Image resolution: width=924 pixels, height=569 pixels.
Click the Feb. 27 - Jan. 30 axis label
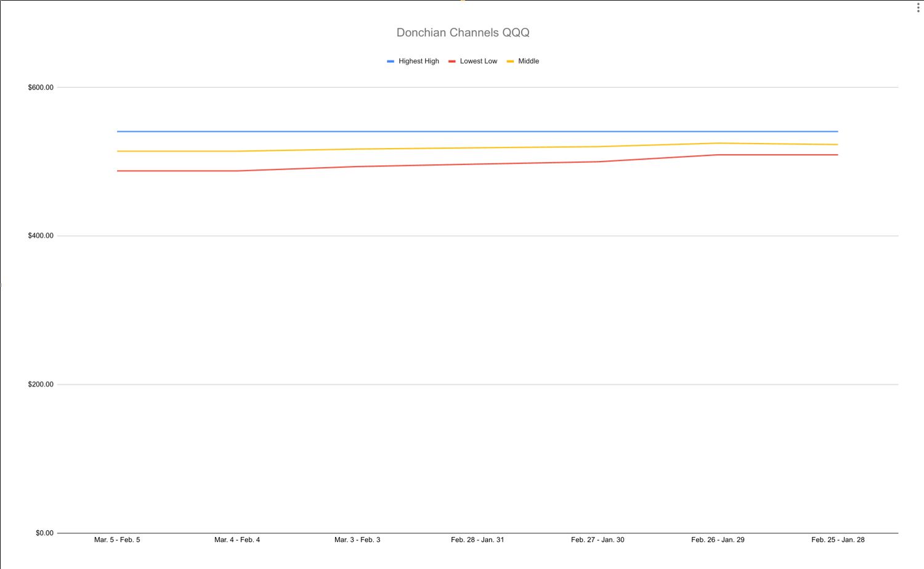pyautogui.click(x=598, y=540)
